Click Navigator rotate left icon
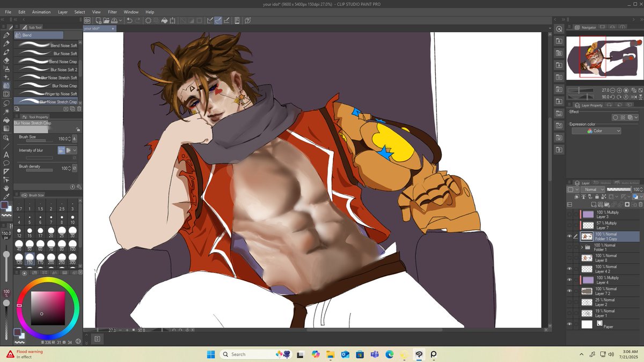The height and width of the screenshot is (362, 644). pos(613,97)
